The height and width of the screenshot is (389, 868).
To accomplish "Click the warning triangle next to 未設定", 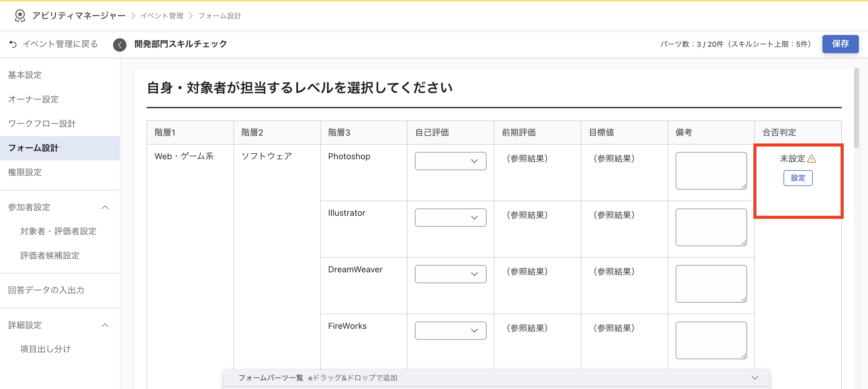I will 811,159.
